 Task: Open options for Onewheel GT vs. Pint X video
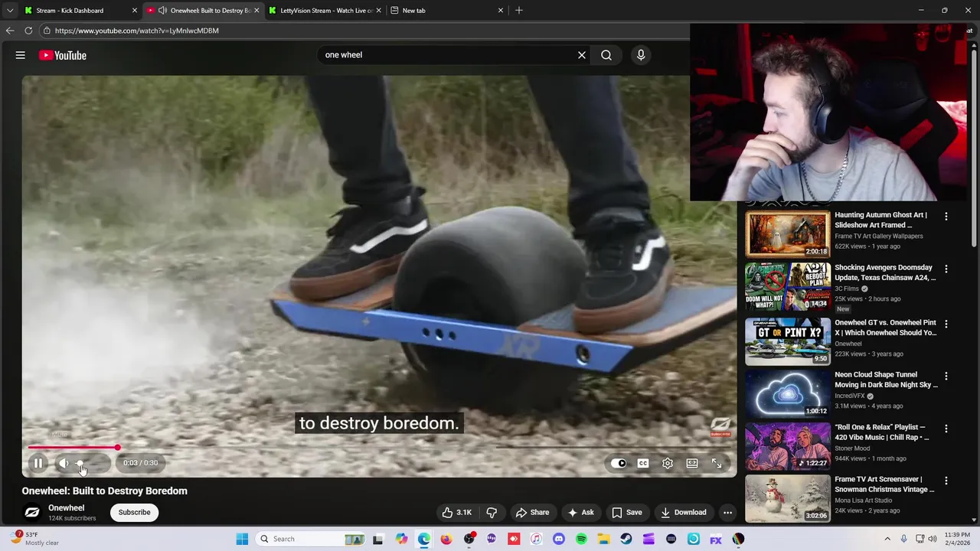click(x=946, y=324)
